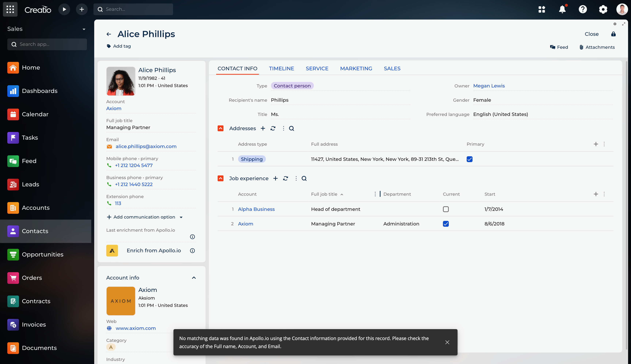Uncheck Primary for the Shipping address
This screenshot has height=364, width=631.
coord(469,159)
